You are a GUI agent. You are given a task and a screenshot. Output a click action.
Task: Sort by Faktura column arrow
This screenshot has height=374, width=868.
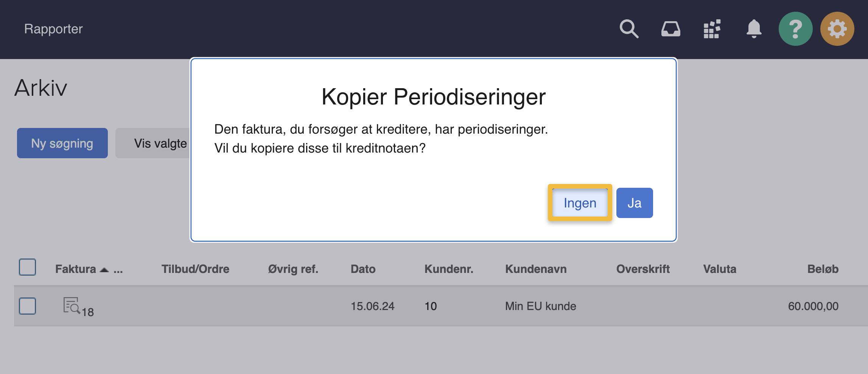104,270
